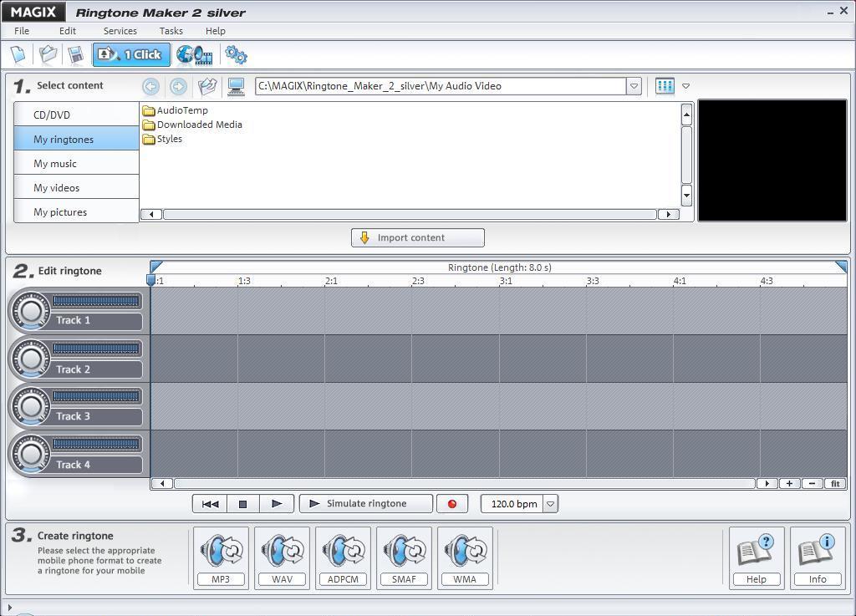Start 1 Click ringtone creation
Viewport: 856px width, 616px height.
[x=130, y=53]
